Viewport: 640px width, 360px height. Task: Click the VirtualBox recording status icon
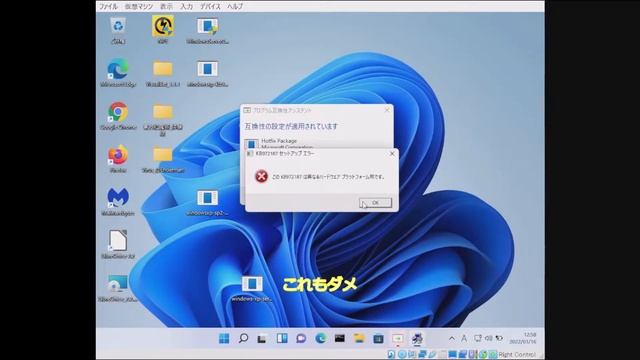462,354
